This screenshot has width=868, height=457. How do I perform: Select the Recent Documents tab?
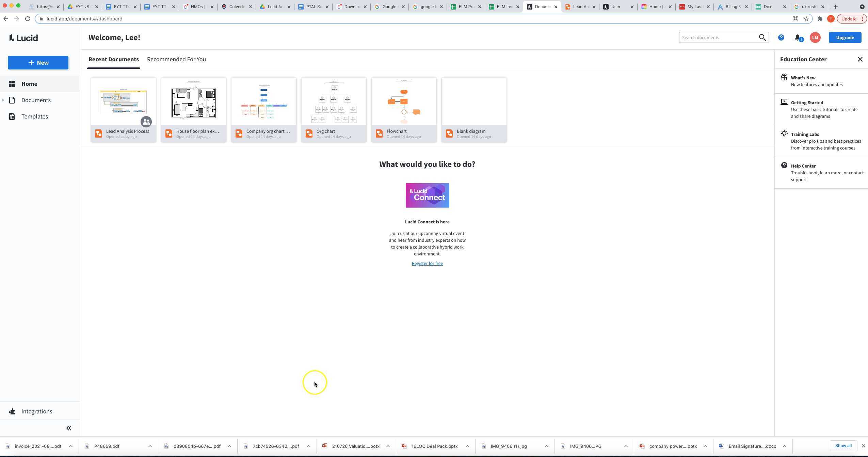coord(113,59)
